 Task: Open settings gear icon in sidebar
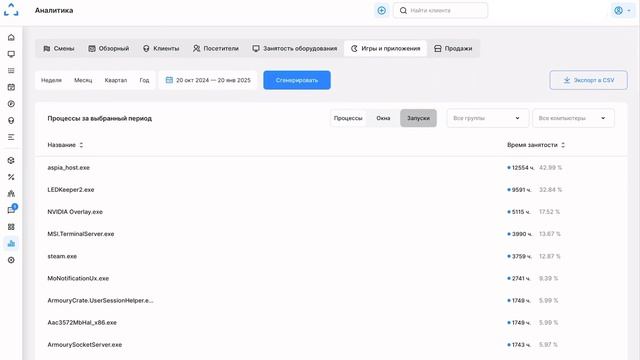pos(11,260)
